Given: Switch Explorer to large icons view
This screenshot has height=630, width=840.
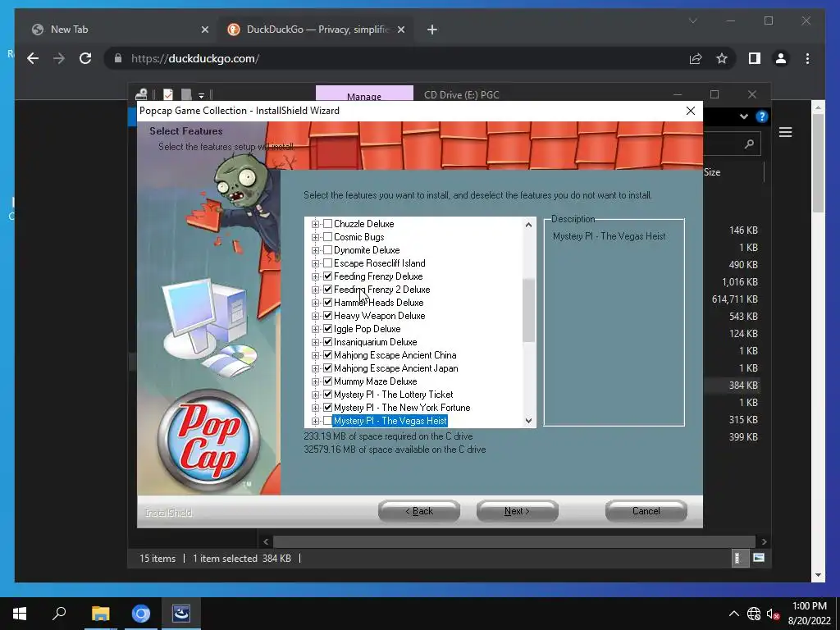Looking at the screenshot, I should point(759,558).
